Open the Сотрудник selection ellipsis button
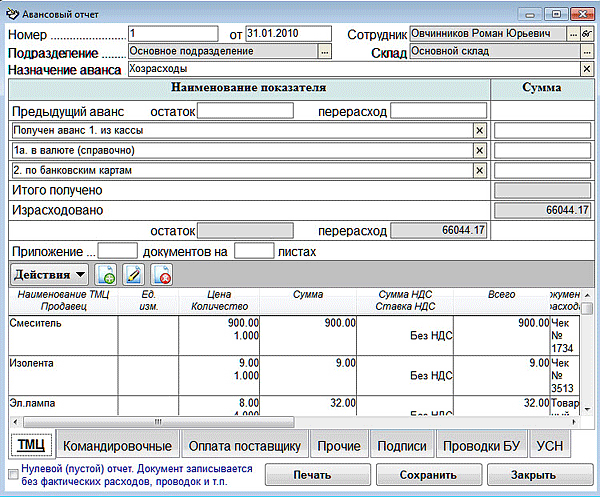 pos(573,34)
